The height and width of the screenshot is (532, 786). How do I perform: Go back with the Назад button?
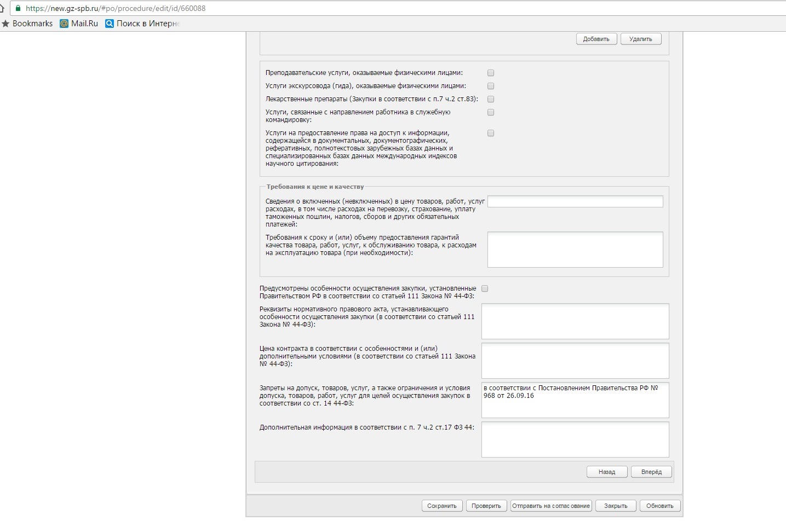tap(607, 472)
